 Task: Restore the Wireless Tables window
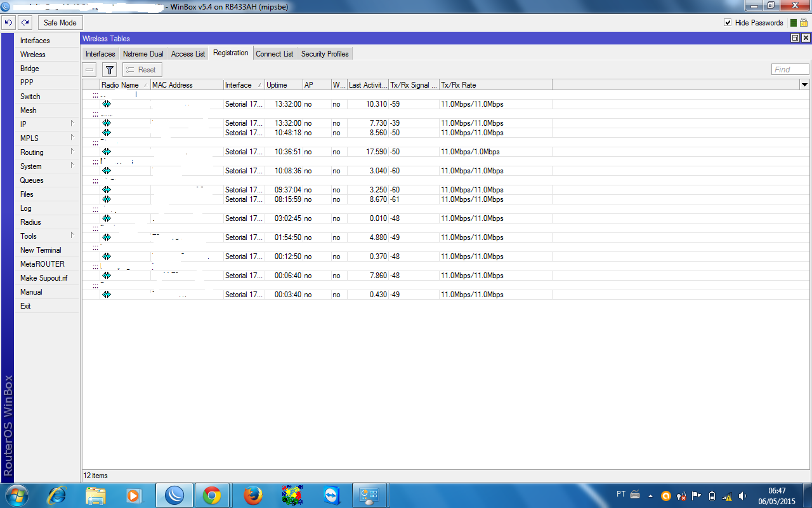795,39
